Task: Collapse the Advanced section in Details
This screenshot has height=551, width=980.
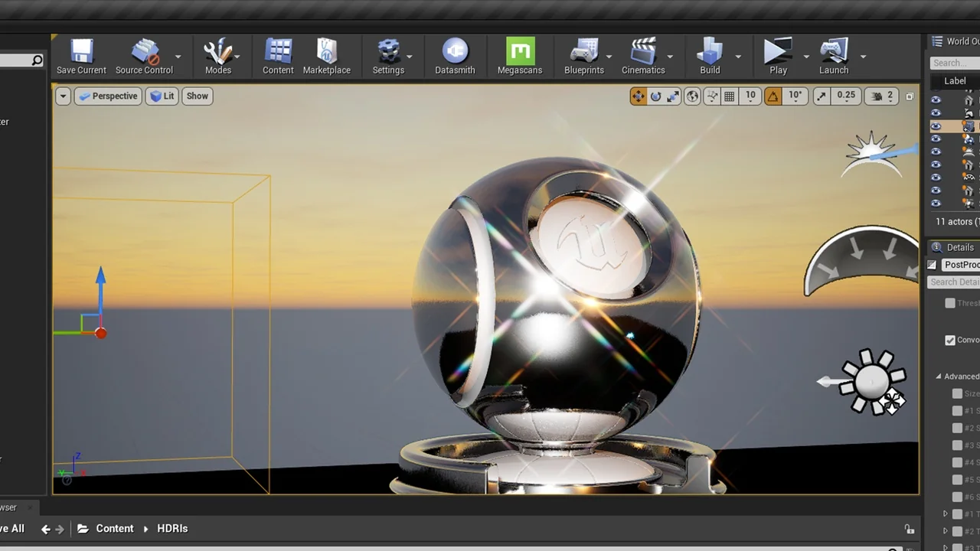Action: (x=939, y=377)
